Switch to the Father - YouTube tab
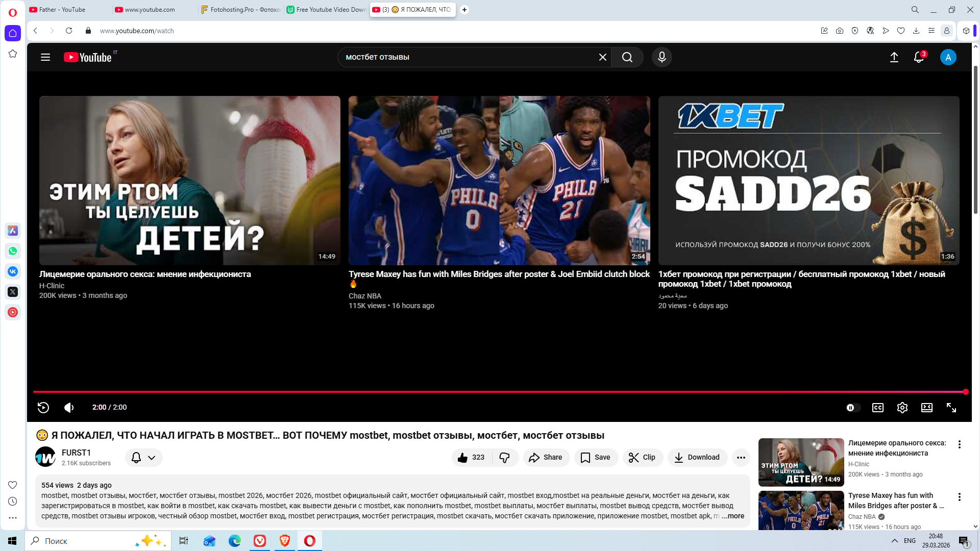Screen dimensions: 980x551 tap(62, 10)
